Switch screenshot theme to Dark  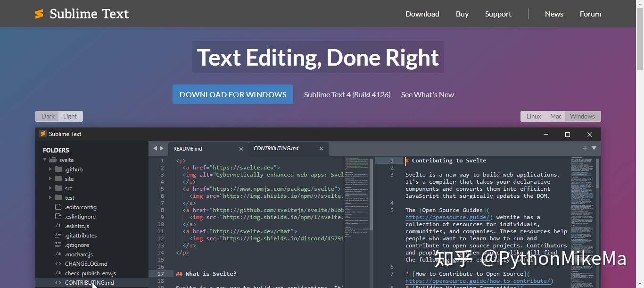coord(48,116)
